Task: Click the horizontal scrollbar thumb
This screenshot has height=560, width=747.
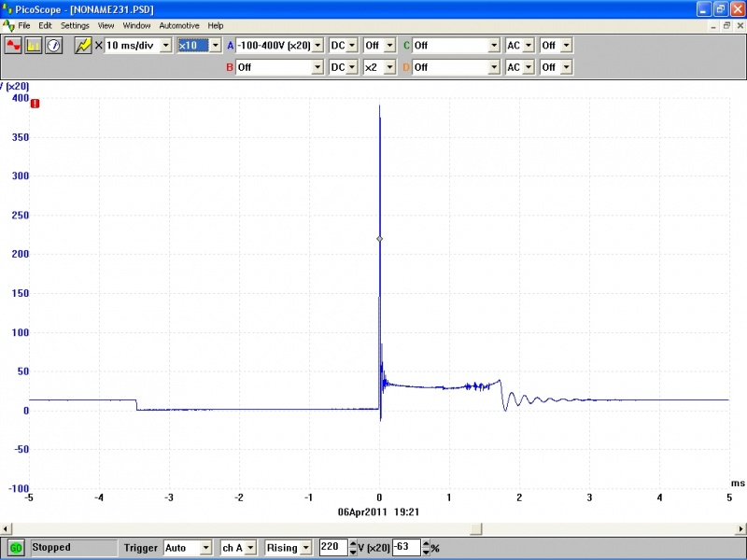Action: [x=476, y=528]
